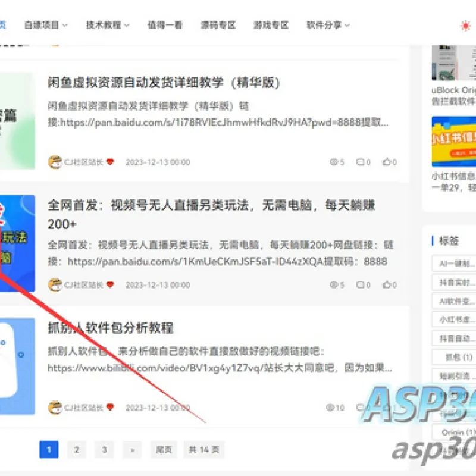The width and height of the screenshot is (476, 476).
Task: Select the AI软件变 tag
Action: tap(454, 301)
